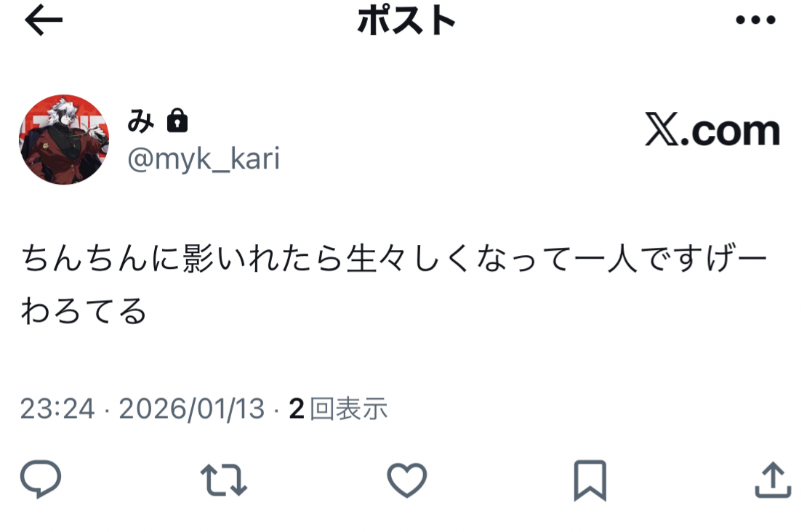The width and height of the screenshot is (807, 532).
Task: Open the display name み
Action: [140, 121]
